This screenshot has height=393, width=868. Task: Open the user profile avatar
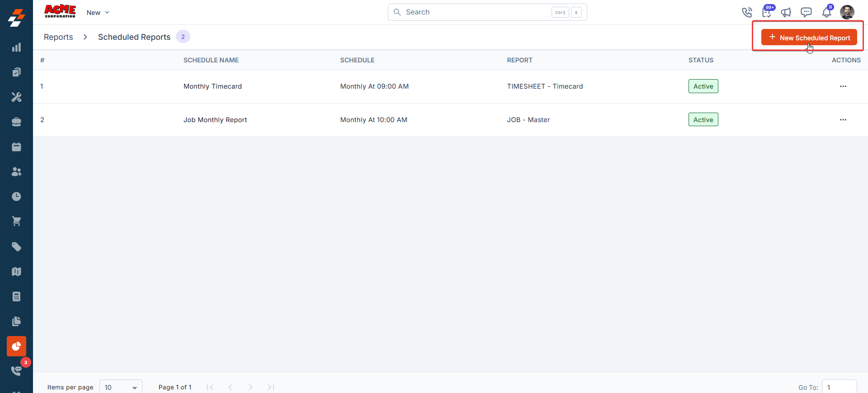(847, 12)
